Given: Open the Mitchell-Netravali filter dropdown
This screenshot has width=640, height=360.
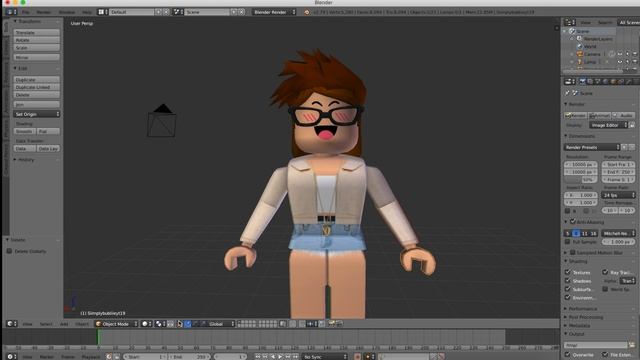Looking at the screenshot, I should click(618, 233).
